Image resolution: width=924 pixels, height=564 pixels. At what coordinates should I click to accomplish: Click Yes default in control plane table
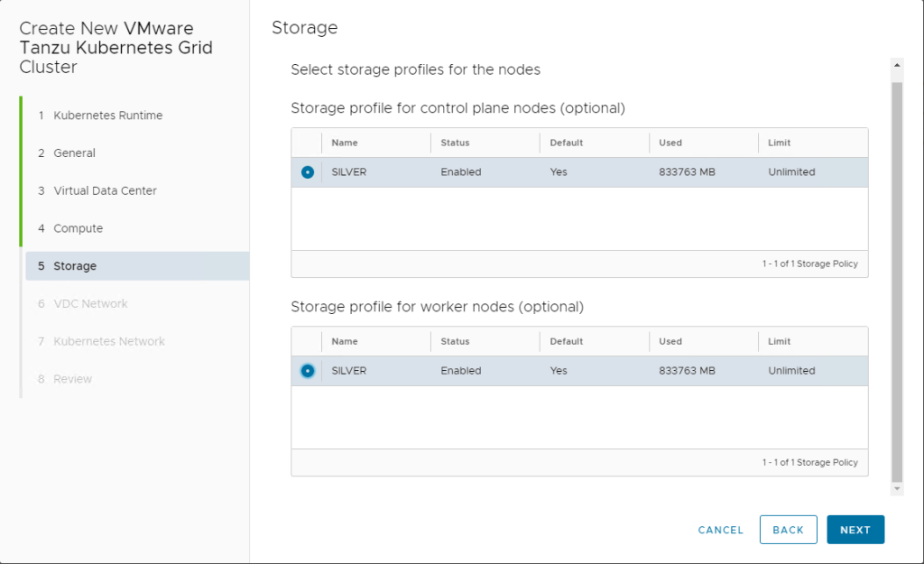click(559, 172)
